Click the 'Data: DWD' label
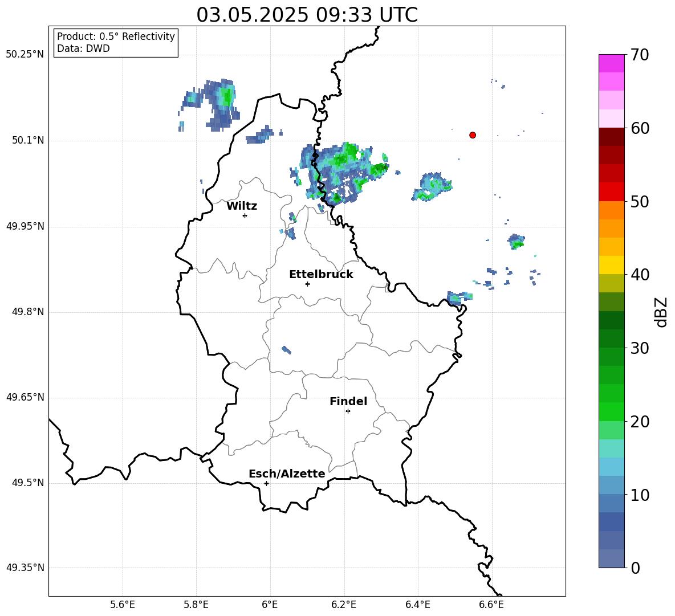This screenshot has height=616, width=675. (83, 48)
